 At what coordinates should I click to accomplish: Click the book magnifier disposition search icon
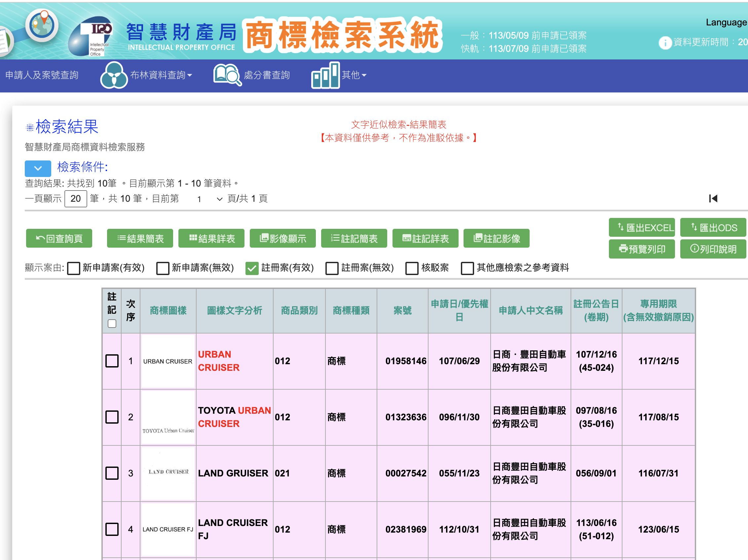coord(227,75)
